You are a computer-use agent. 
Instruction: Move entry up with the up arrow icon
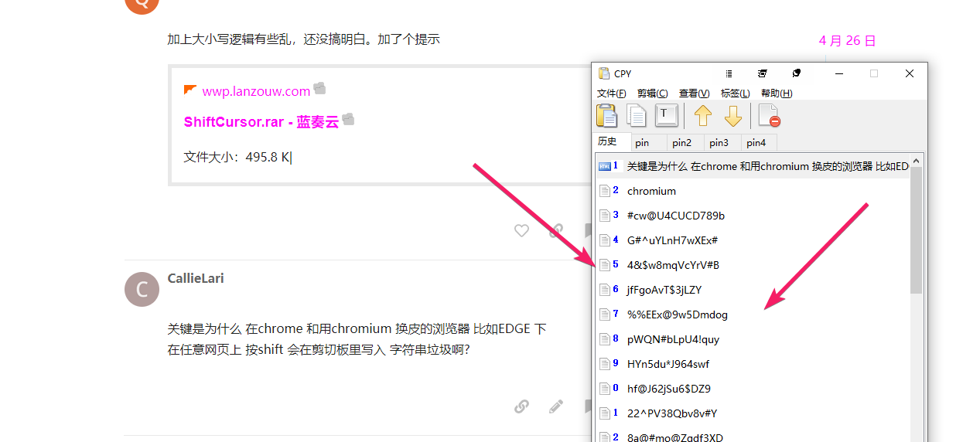[x=702, y=116]
